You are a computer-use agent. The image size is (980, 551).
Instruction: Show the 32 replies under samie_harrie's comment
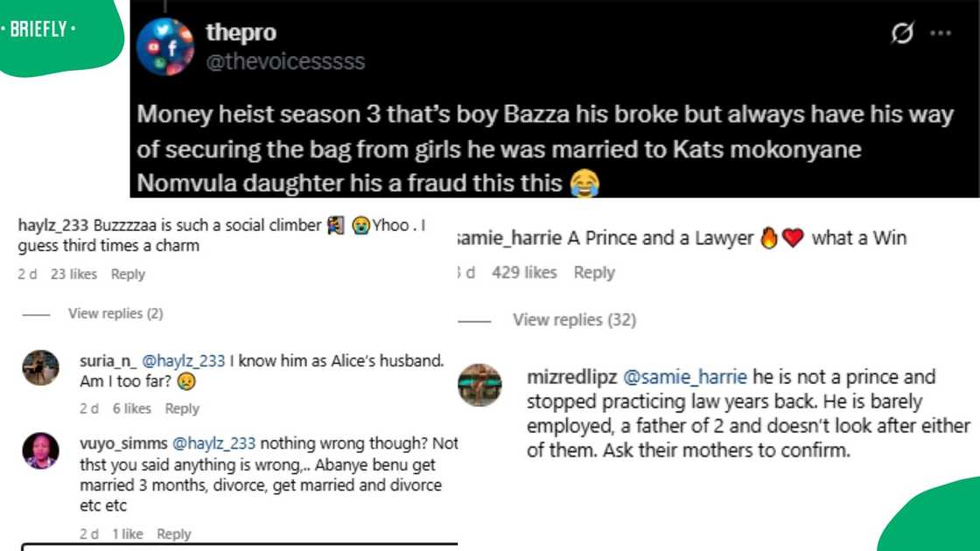574,319
